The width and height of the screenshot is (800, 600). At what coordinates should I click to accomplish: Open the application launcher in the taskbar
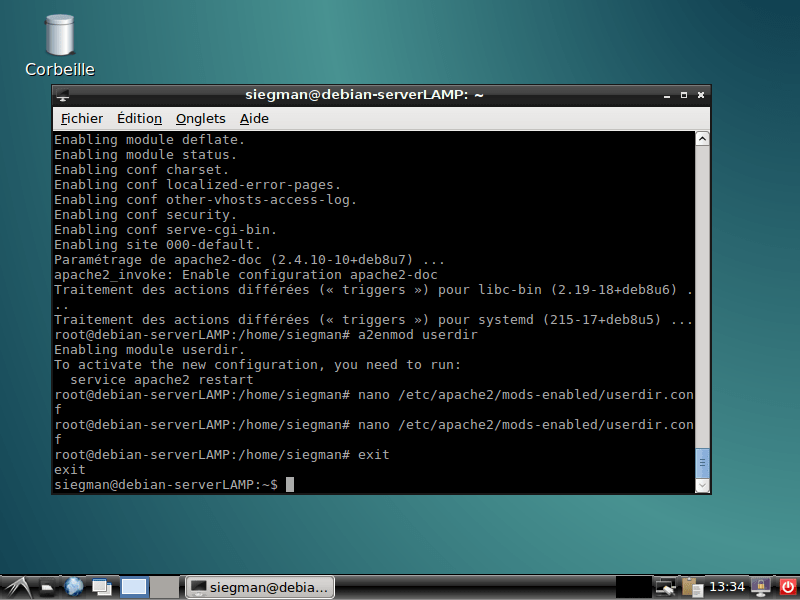pos(16,587)
